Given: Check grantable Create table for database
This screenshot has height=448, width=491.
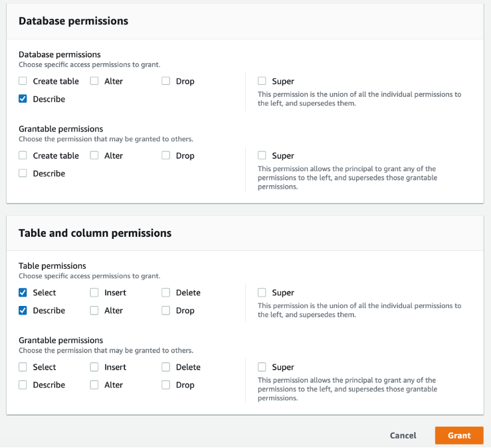Looking at the screenshot, I should click(23, 156).
